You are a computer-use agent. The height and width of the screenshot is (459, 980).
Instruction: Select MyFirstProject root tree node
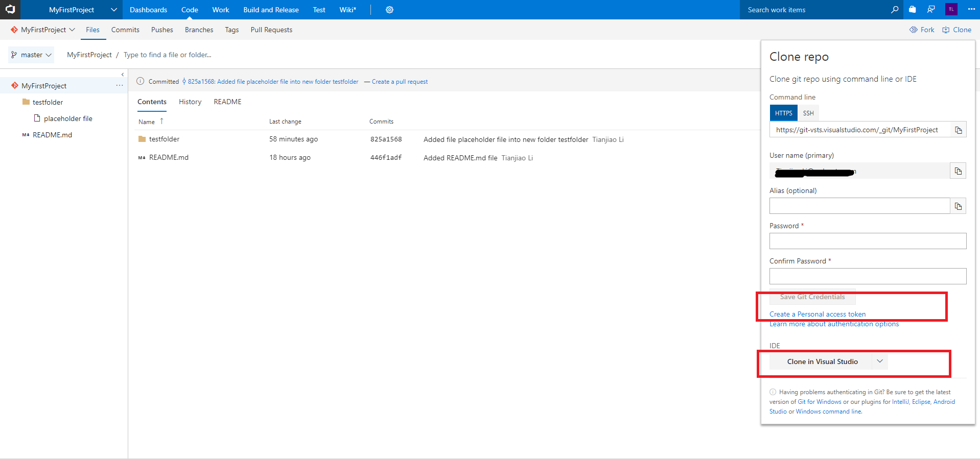click(x=44, y=86)
